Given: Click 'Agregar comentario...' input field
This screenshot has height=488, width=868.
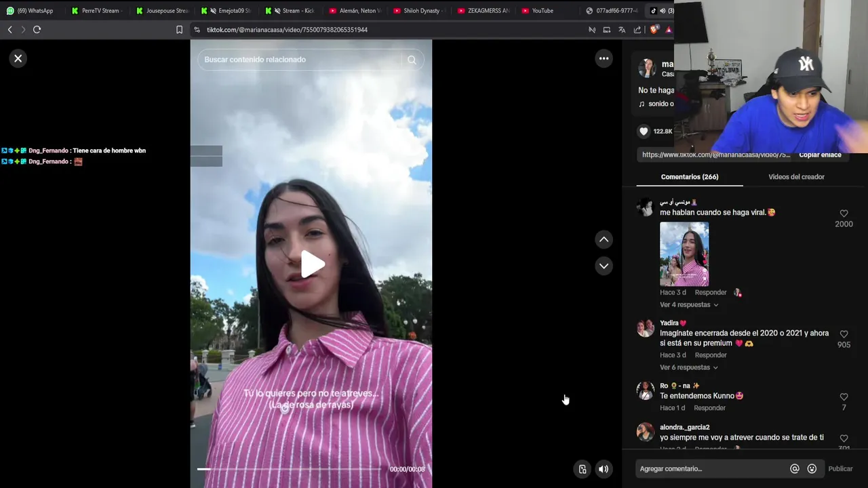Looking at the screenshot, I should point(712,469).
